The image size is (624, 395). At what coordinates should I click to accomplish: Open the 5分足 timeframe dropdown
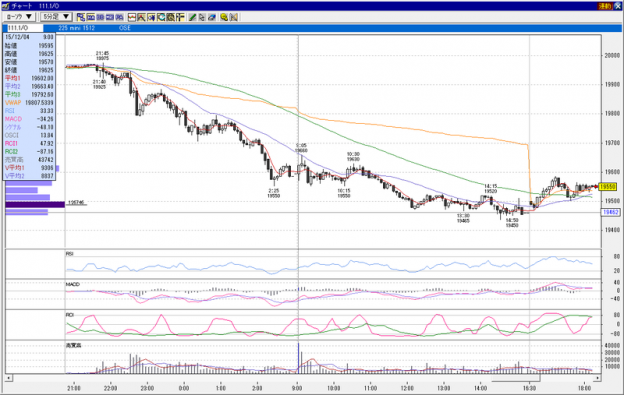click(x=56, y=17)
